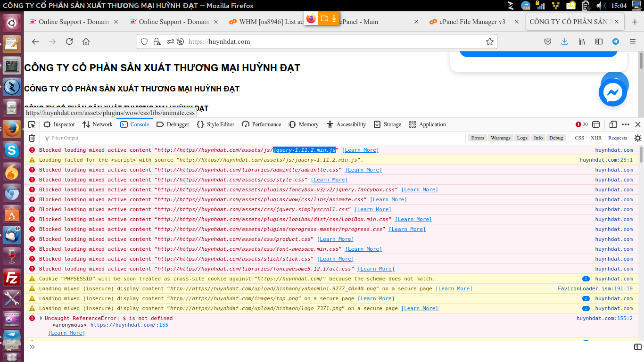This screenshot has width=644, height=362.
Task: Go to Firefox home page icon
Action: tap(86, 41)
